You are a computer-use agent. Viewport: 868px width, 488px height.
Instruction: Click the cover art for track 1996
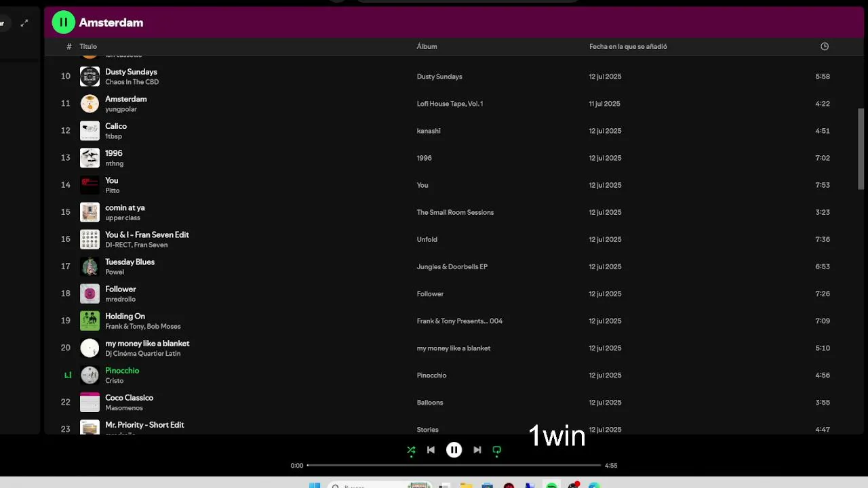(90, 158)
